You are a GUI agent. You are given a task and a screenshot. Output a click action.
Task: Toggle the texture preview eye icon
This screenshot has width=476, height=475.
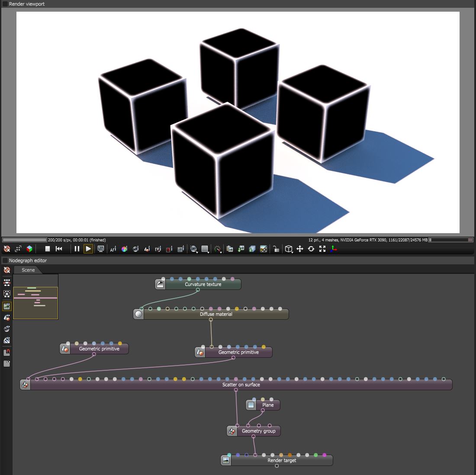6,340
